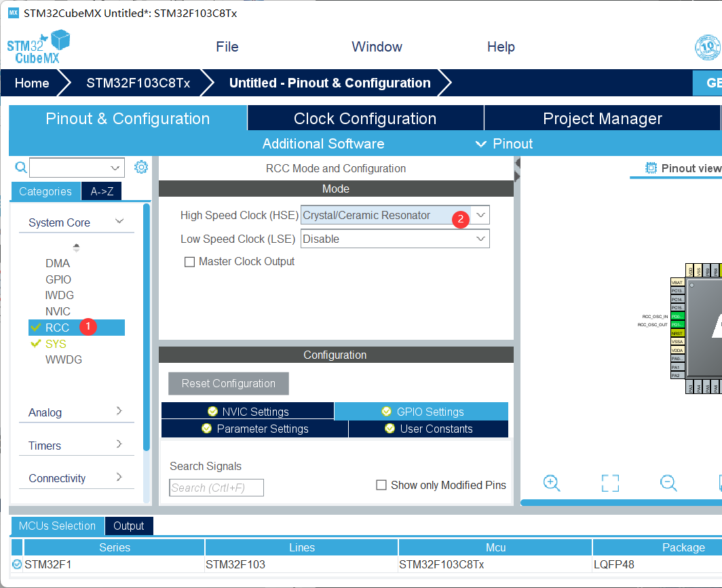Click the Search Signals input field
722x588 pixels.
(x=216, y=487)
